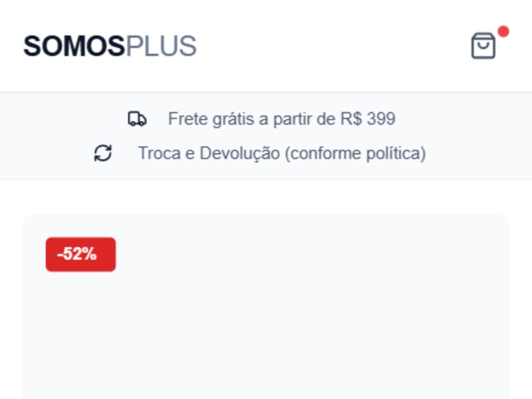Click empty header space between logo and cart
The height and width of the screenshot is (399, 532).
click(332, 47)
